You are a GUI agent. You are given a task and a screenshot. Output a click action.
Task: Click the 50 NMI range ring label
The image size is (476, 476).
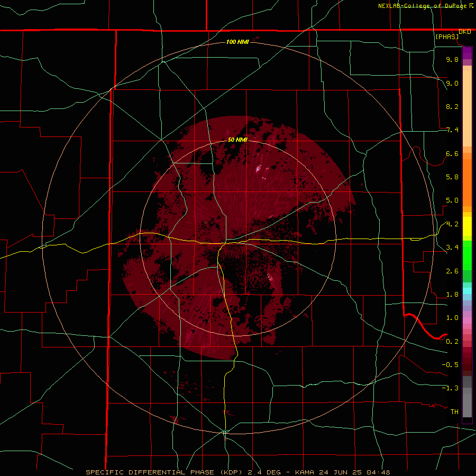(237, 140)
